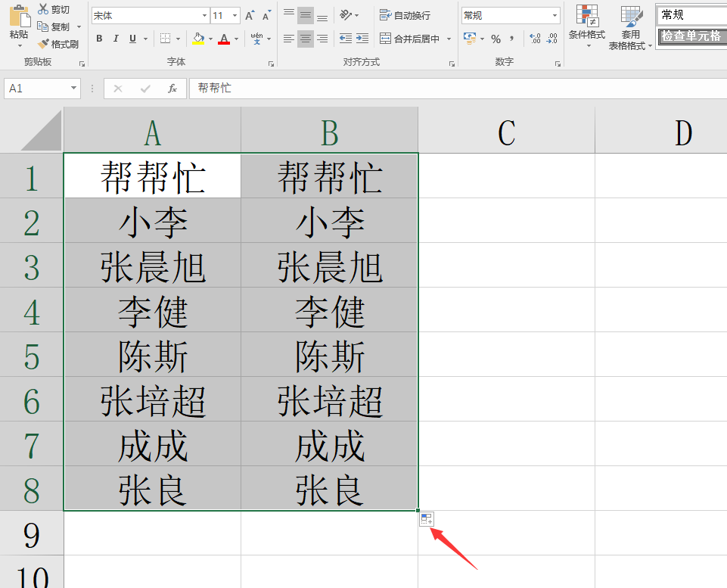Align text right
The width and height of the screenshot is (727, 588).
(x=322, y=39)
